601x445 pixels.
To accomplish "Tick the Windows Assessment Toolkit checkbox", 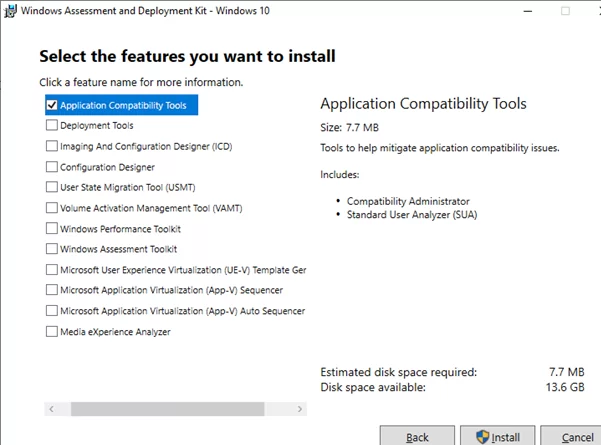I will [x=52, y=249].
